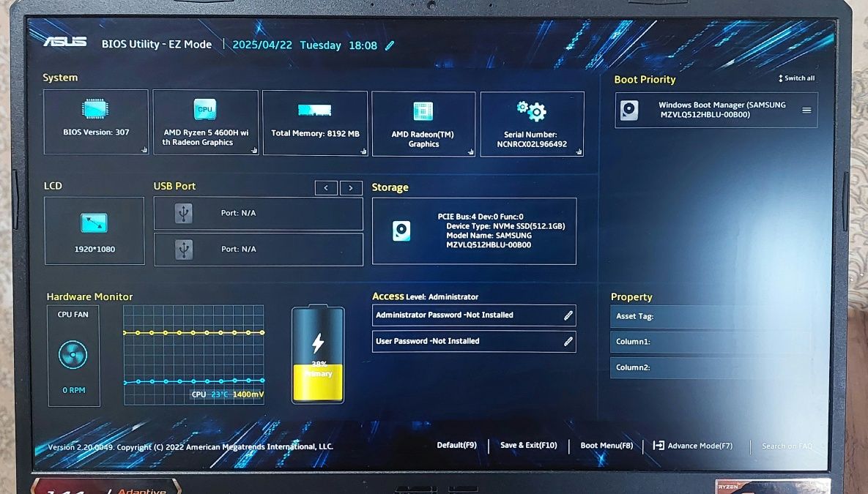The height and width of the screenshot is (494, 868).
Task: Click the reorder handle on Windows Boot Manager entry
Action: [806, 110]
